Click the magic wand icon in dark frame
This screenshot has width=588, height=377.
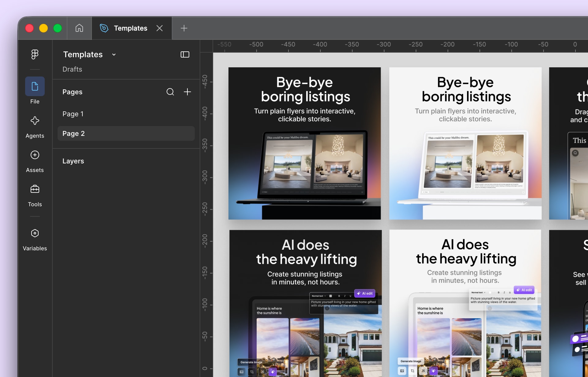pyautogui.click(x=262, y=372)
